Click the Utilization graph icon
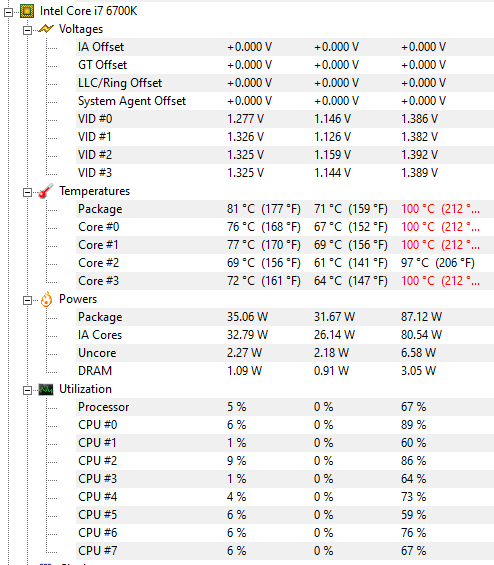The image size is (494, 565). click(46, 390)
